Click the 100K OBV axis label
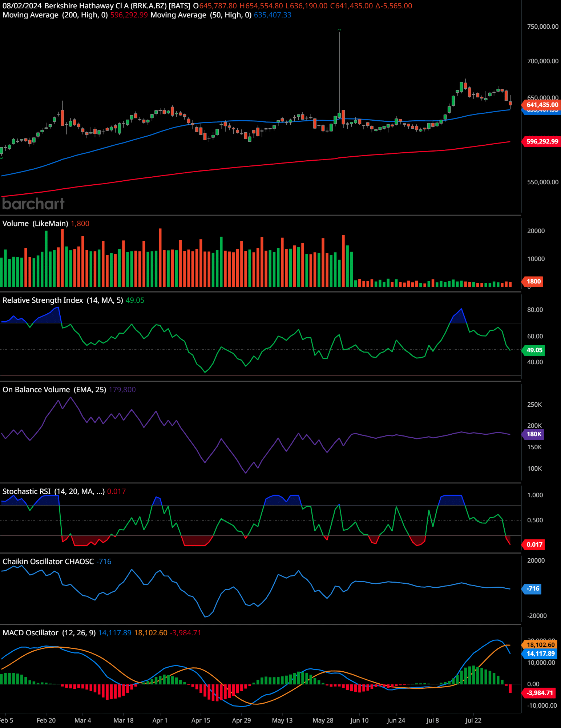The height and width of the screenshot is (728, 561). click(534, 468)
